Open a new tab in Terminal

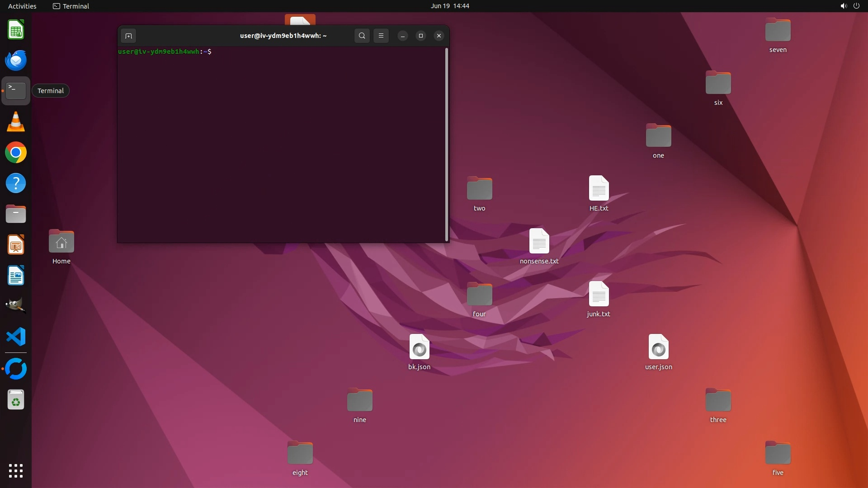128,36
